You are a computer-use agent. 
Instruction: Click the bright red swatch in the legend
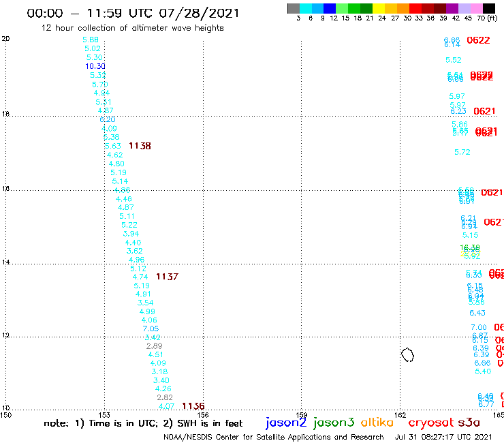tap(415, 8)
